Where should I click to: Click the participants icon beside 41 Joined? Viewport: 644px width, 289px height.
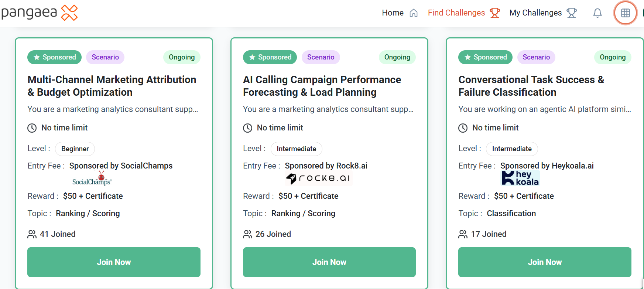pos(32,234)
